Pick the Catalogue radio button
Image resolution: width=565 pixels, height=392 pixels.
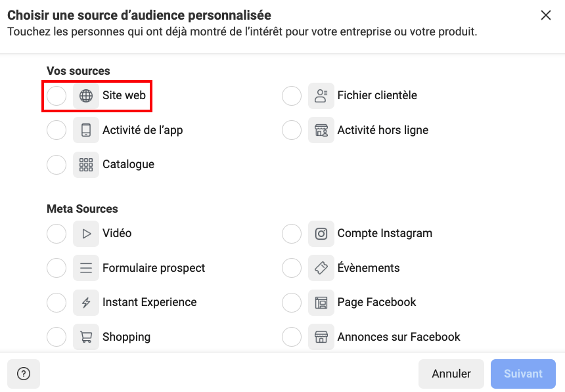(x=56, y=165)
